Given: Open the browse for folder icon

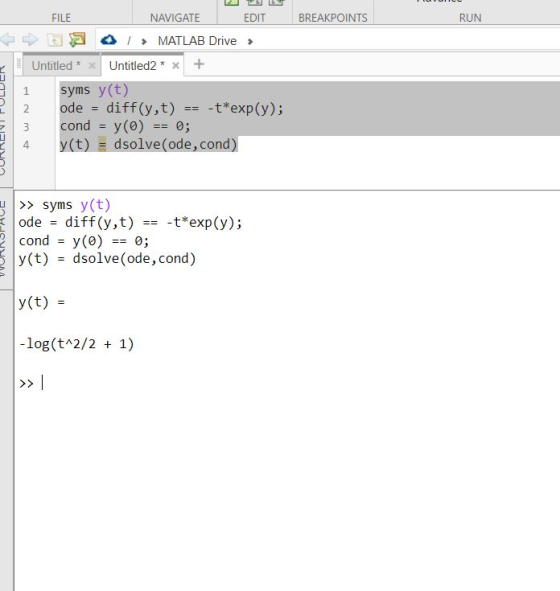Looking at the screenshot, I should click(x=77, y=40).
